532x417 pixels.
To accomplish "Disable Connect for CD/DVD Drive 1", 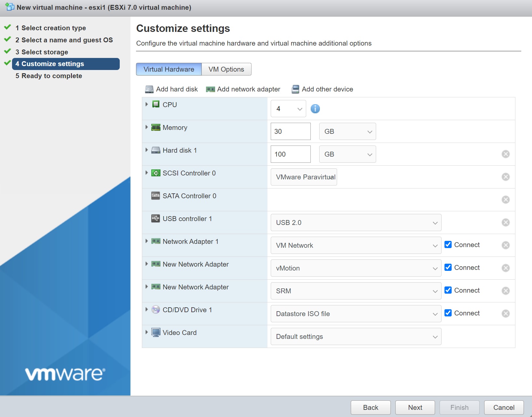I will pyautogui.click(x=448, y=313).
